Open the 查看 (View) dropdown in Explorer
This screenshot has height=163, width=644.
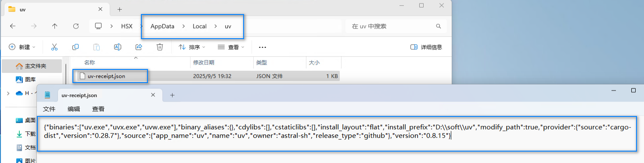tap(231, 47)
